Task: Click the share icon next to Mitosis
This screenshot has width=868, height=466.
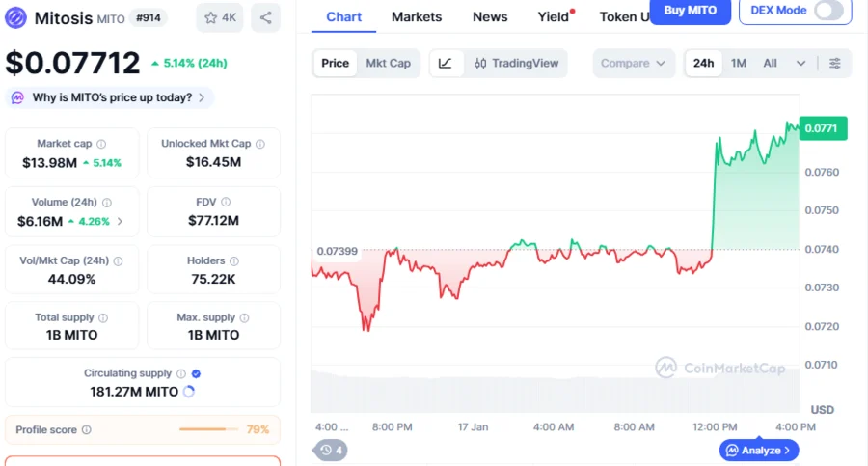Action: pos(265,17)
